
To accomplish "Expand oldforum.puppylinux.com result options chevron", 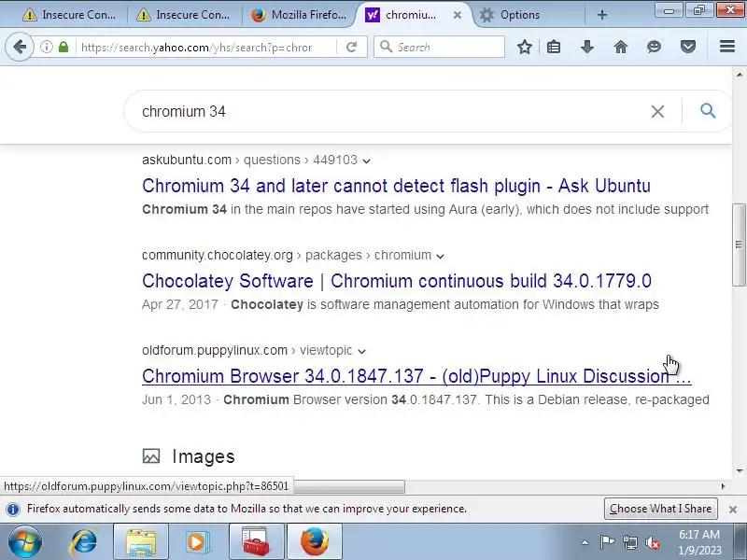I will pos(361,352).
